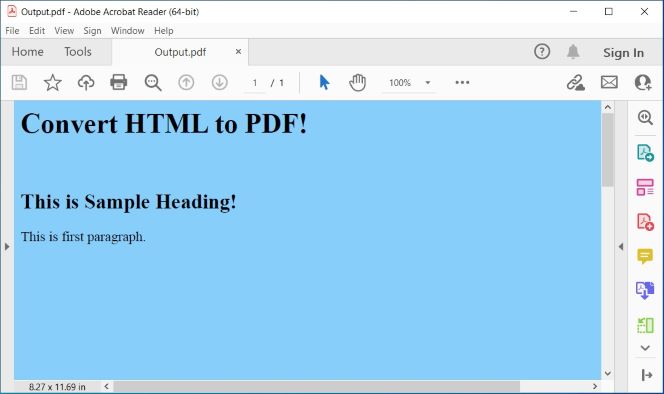Image resolution: width=664 pixels, height=394 pixels.
Task: Click the horizontal scrollbar thumb
Action: pyautogui.click(x=317, y=386)
